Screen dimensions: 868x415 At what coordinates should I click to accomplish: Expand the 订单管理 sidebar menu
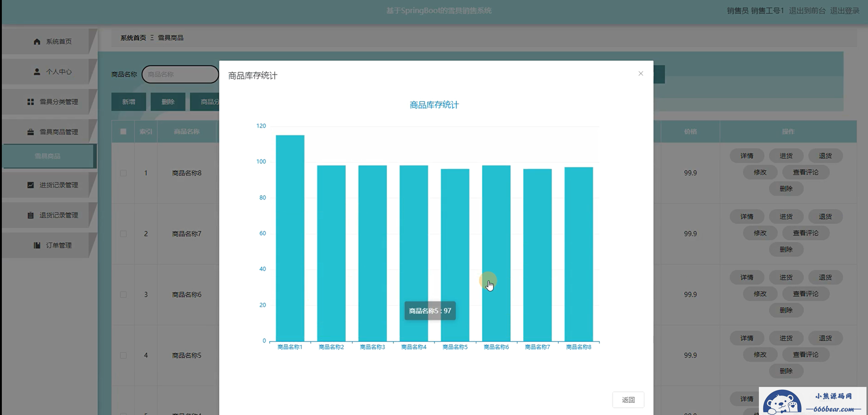click(x=59, y=245)
